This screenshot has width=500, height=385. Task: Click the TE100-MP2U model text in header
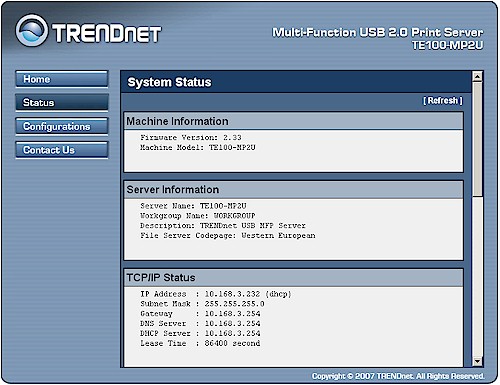point(447,45)
